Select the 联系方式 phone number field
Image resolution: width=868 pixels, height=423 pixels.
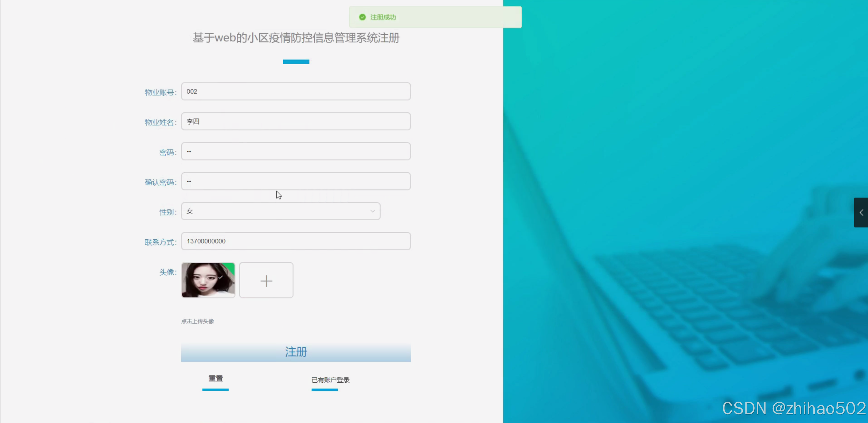pyautogui.click(x=295, y=241)
